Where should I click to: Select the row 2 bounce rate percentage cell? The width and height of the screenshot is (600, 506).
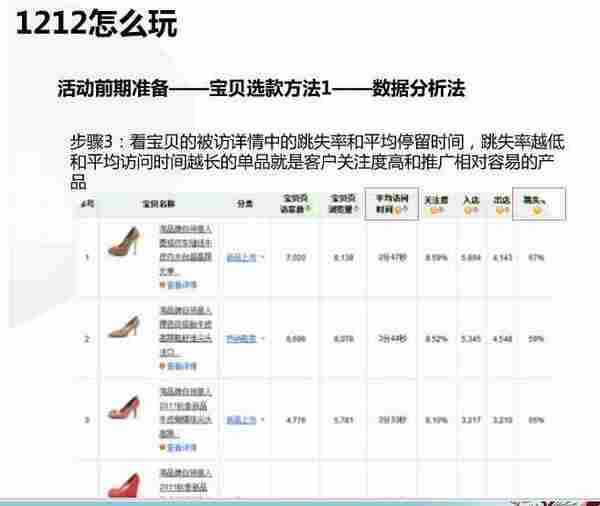(x=536, y=339)
